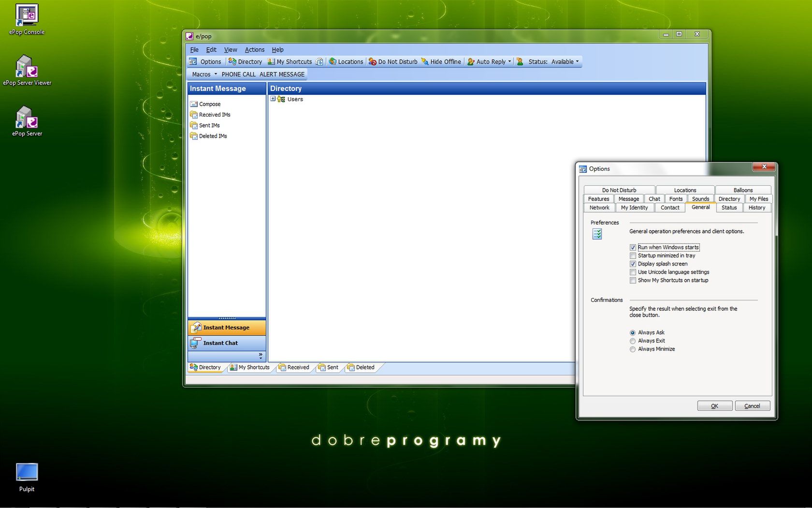The width and height of the screenshot is (812, 508).
Task: Select the Always Ask radio option
Action: (x=633, y=333)
